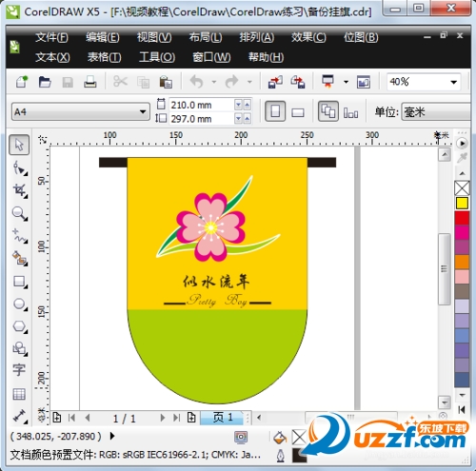
Task: Go to next page arrow button
Action: pos(163,418)
